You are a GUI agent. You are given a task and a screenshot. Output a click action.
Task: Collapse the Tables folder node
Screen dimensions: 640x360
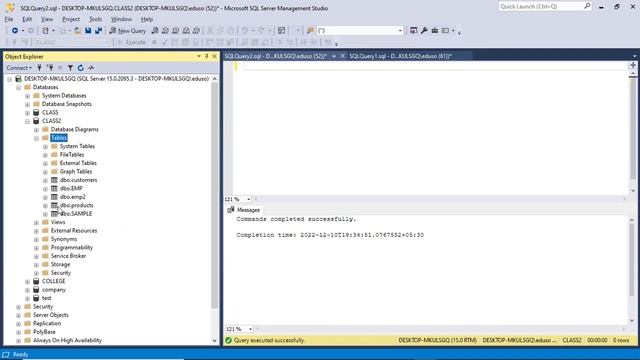[36, 138]
